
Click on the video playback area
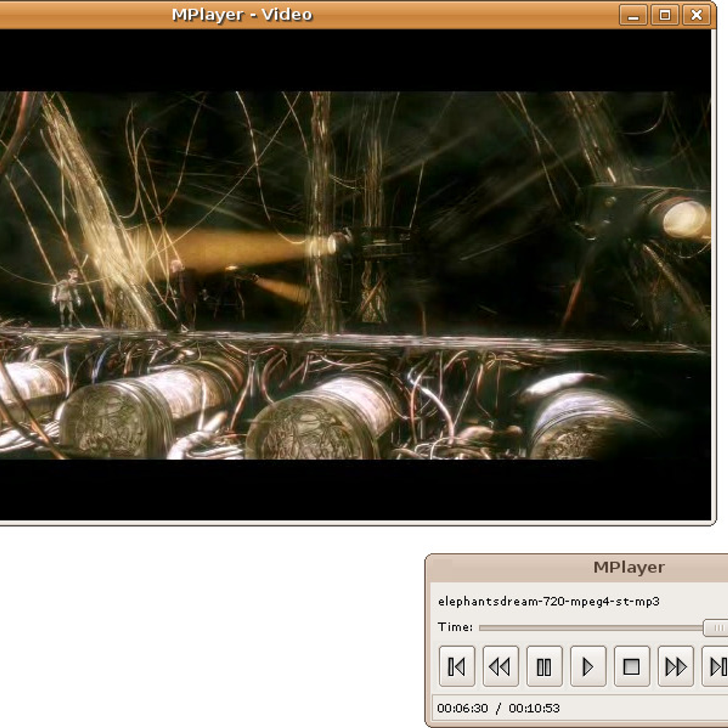pyautogui.click(x=355, y=275)
